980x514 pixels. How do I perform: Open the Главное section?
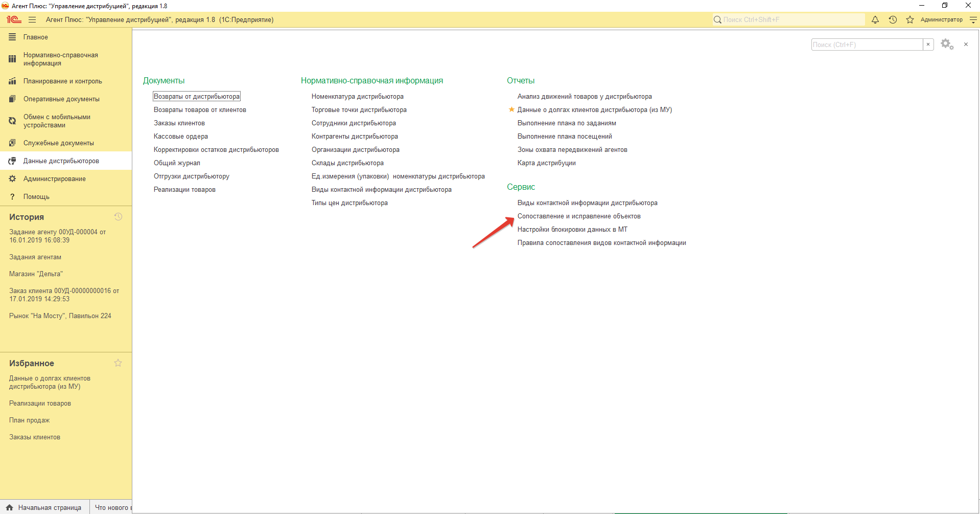click(x=66, y=37)
